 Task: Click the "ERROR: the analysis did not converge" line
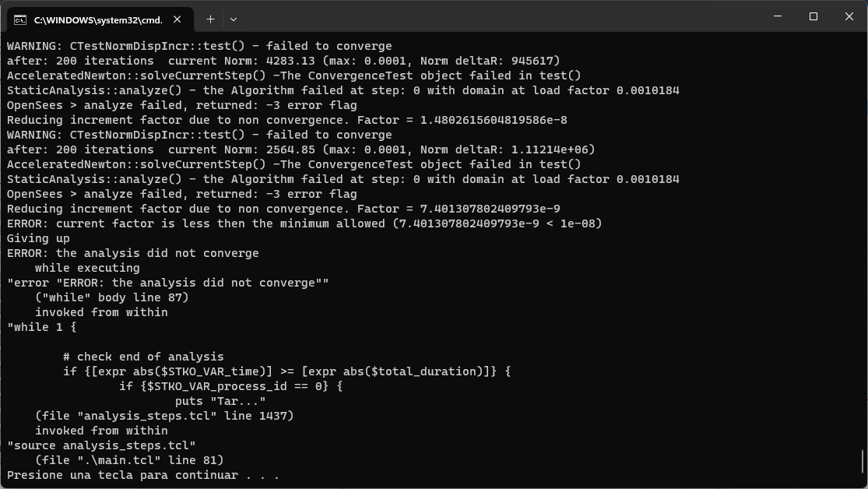(133, 253)
